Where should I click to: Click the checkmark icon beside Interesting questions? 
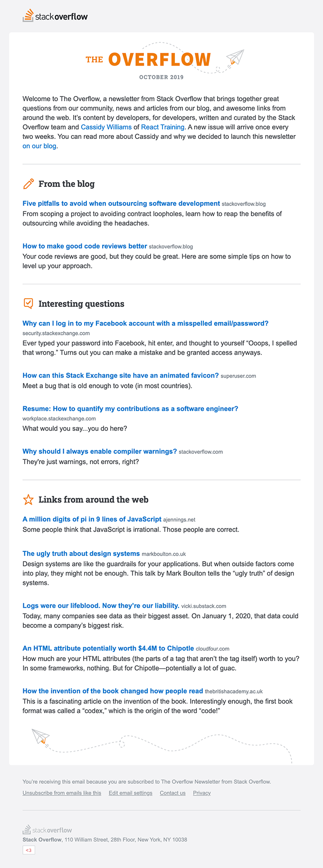pos(28,303)
